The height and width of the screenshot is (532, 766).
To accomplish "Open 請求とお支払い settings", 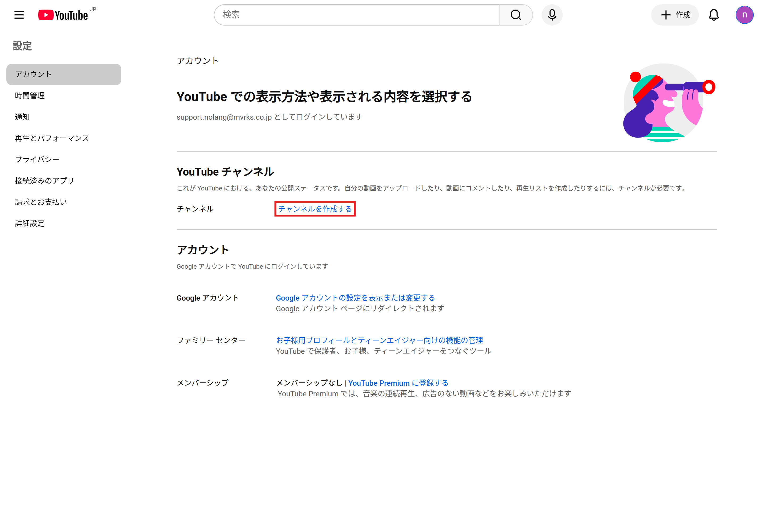I will (64, 202).
